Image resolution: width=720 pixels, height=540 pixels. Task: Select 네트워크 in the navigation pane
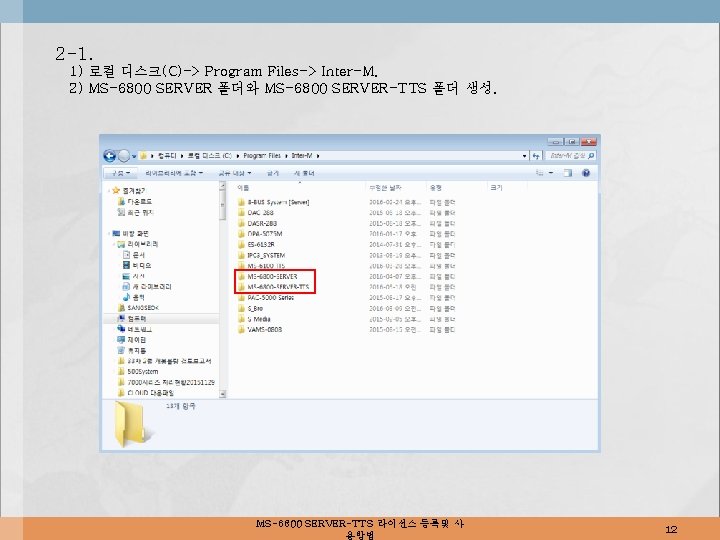point(140,329)
